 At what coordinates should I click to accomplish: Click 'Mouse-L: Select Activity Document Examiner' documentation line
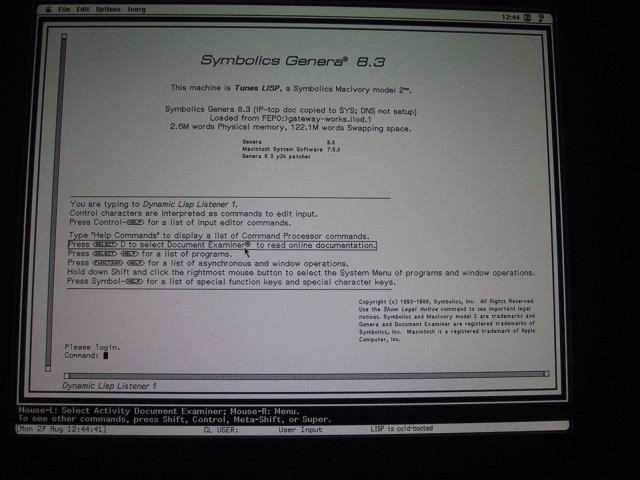click(x=159, y=411)
